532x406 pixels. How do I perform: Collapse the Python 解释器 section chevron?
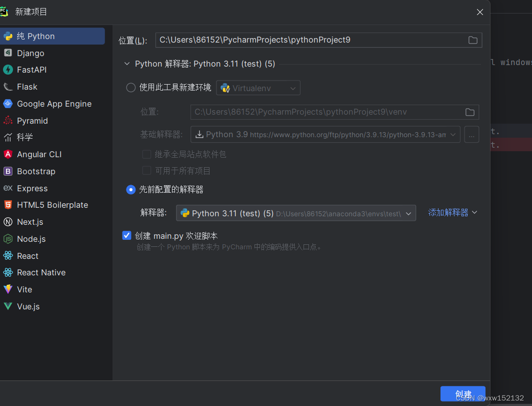point(127,64)
